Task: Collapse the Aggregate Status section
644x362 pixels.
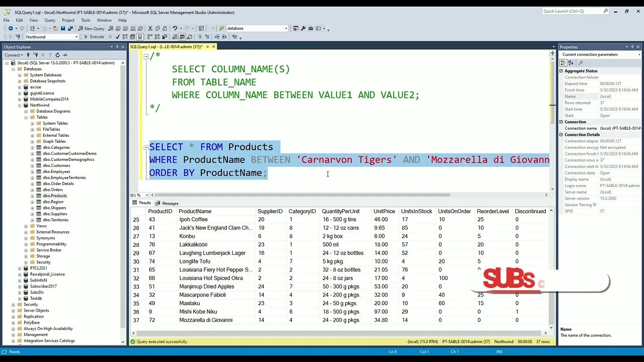Action: tap(561, 71)
